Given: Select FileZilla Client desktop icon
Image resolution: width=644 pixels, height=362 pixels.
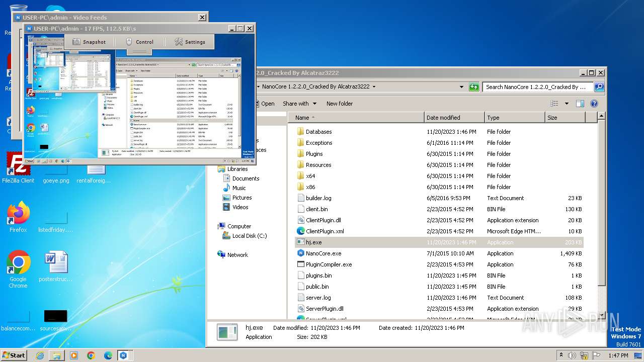Looking at the screenshot, I should (x=18, y=167).
